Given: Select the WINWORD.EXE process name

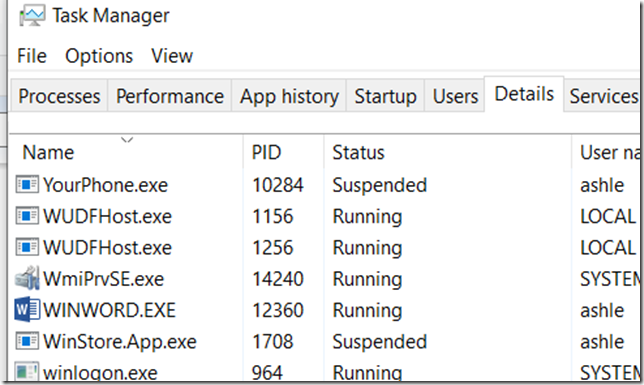Looking at the screenshot, I should [x=110, y=310].
